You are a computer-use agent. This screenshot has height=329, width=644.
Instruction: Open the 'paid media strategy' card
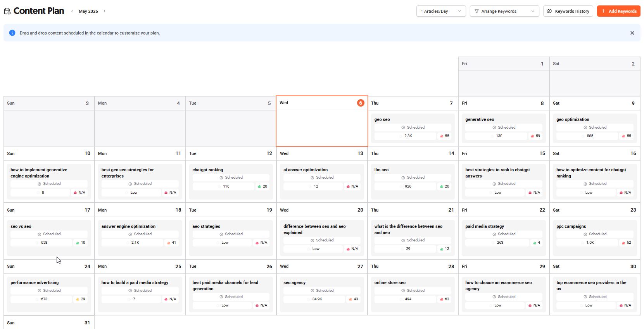pyautogui.click(x=504, y=238)
